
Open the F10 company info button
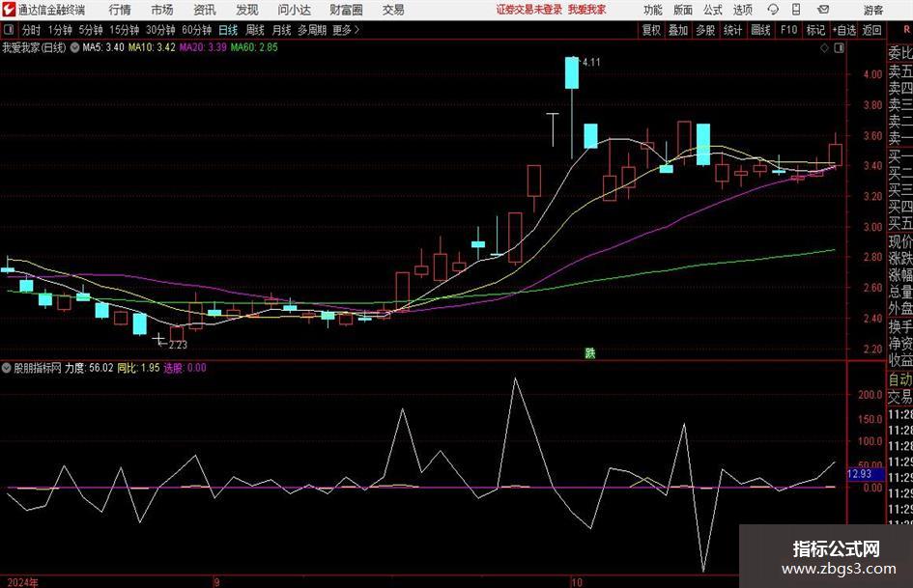[788, 30]
